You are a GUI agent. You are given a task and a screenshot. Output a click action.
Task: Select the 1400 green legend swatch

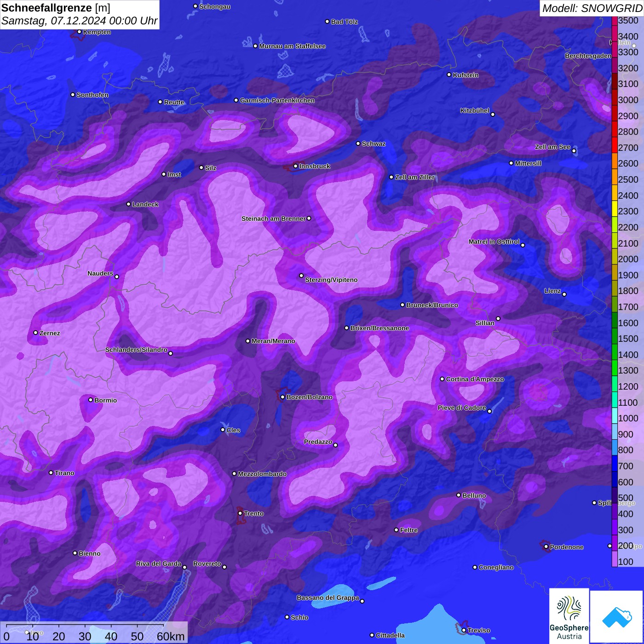tap(615, 352)
